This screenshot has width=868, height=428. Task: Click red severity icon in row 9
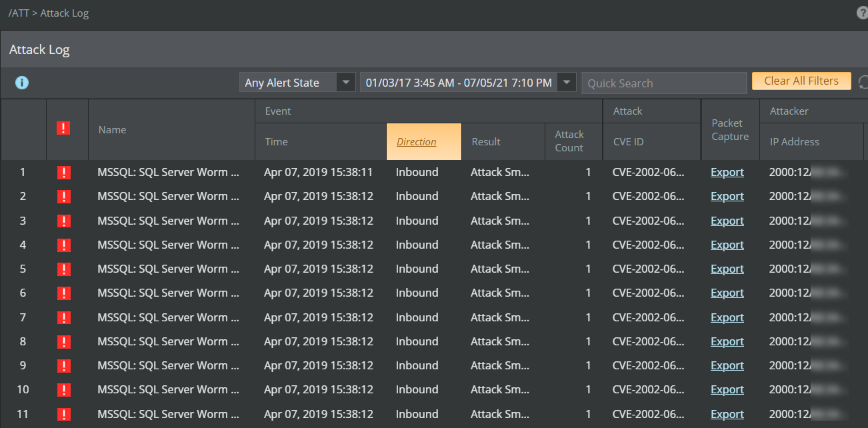63,366
